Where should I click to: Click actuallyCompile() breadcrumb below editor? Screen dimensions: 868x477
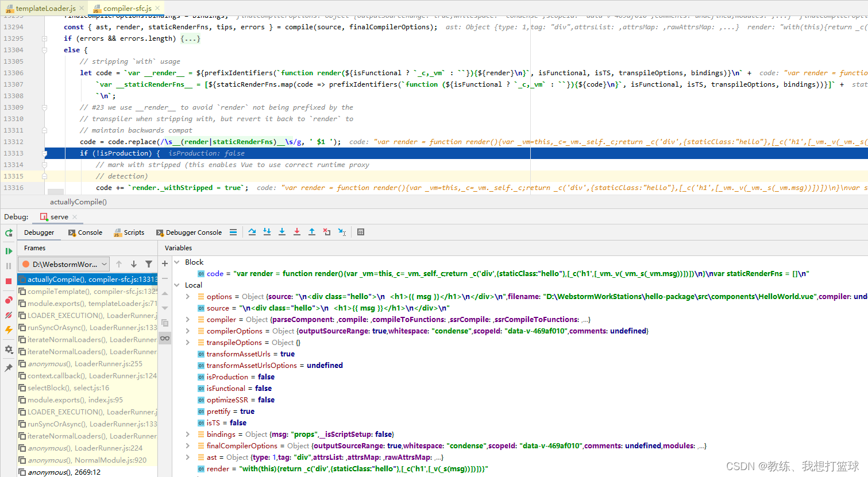(x=78, y=202)
